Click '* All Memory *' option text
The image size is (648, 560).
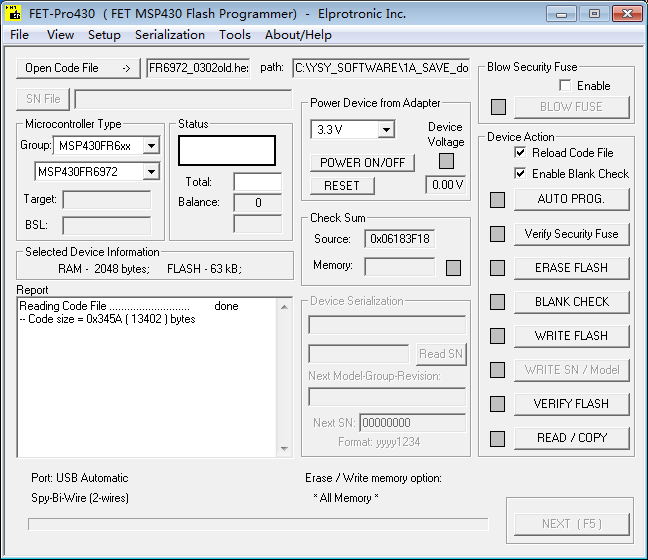pos(346,498)
